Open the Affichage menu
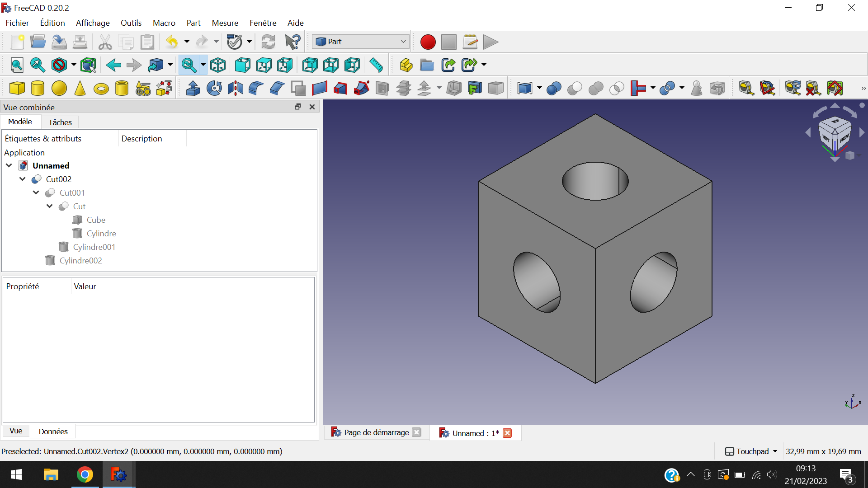The width and height of the screenshot is (868, 488). click(x=93, y=23)
